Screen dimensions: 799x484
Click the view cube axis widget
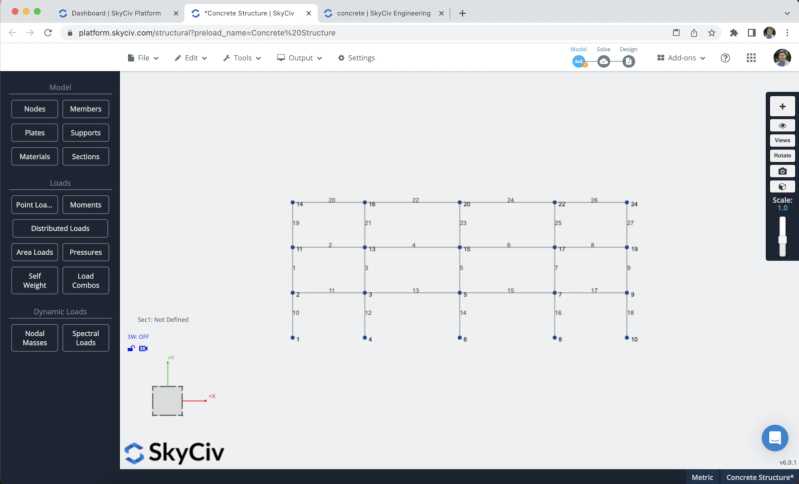tap(168, 401)
